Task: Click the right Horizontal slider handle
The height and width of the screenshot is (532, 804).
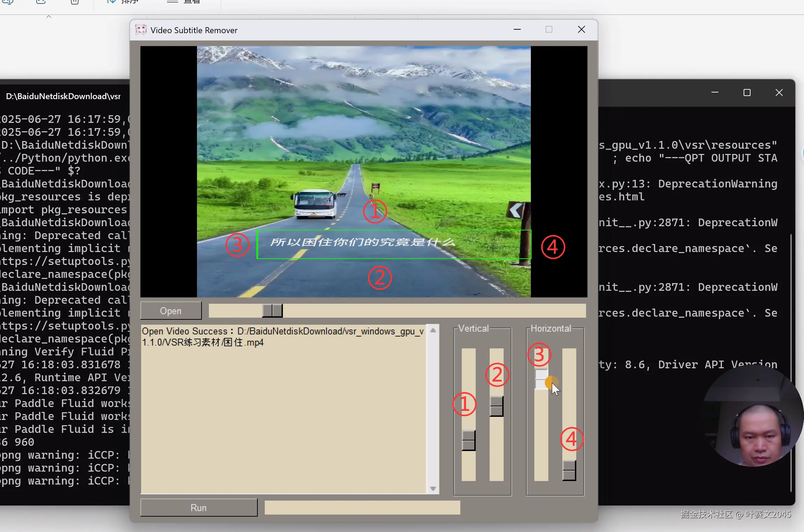Action: coord(569,470)
